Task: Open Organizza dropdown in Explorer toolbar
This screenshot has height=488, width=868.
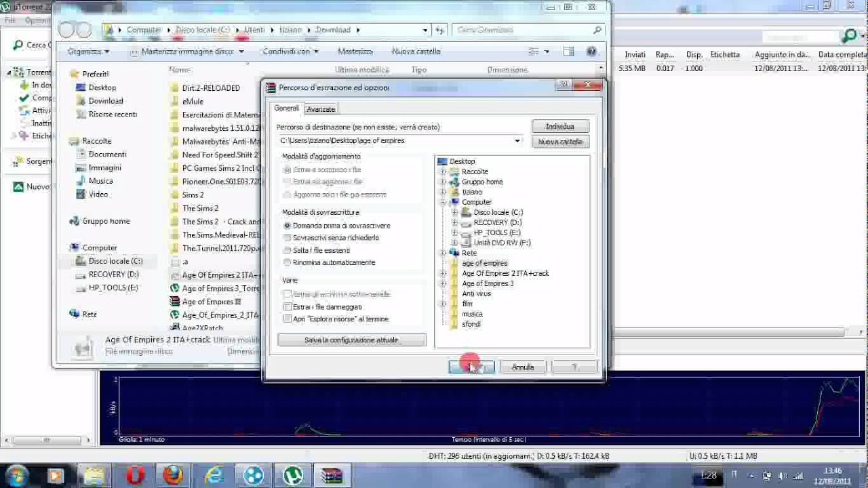Action: coord(88,52)
